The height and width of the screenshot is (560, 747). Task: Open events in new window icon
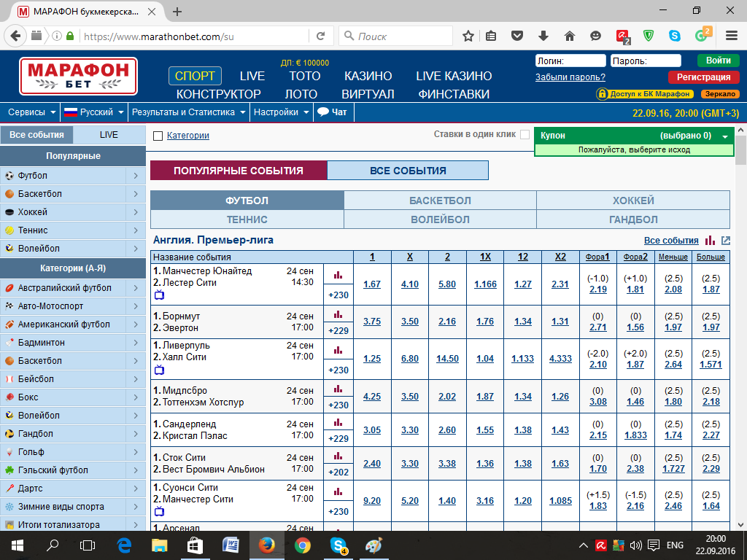click(725, 241)
